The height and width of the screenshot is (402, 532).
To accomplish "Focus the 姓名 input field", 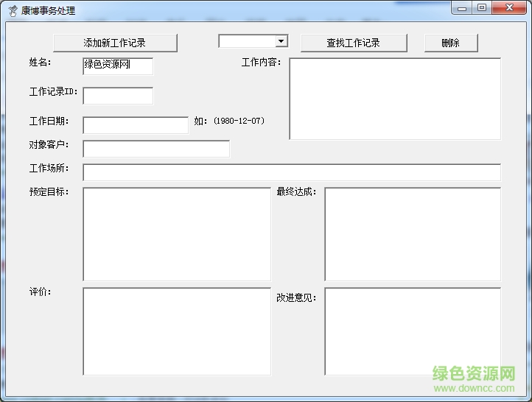I will 118,66.
